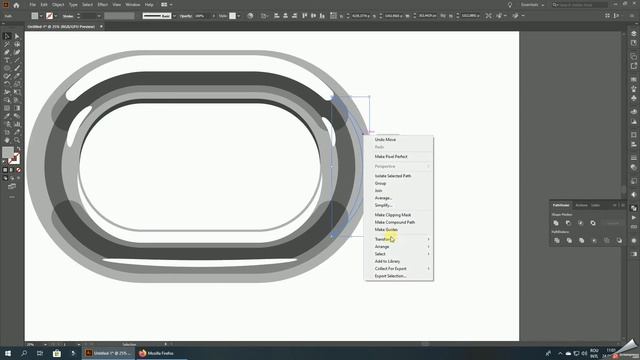Open Mozilla Firefox from the taskbar
This screenshot has height=360, width=640.
[x=156, y=353]
